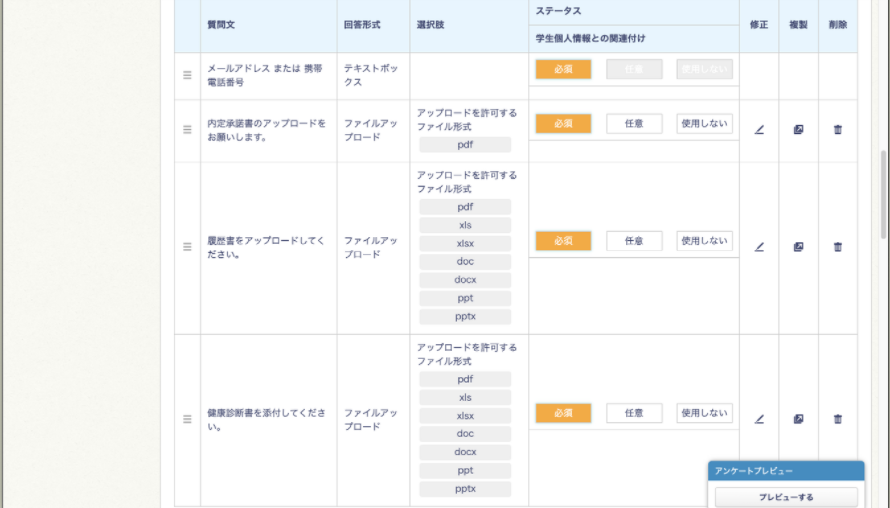
Task: Edit the 履歴書 upload question
Action: (x=759, y=247)
